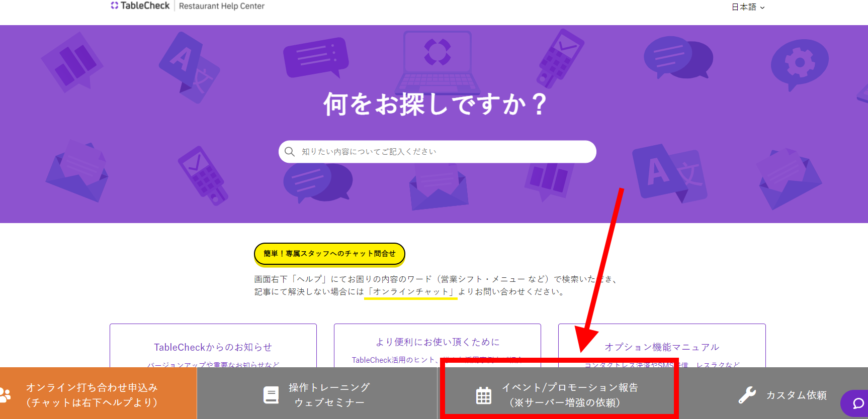Select オンライン打ち合わせ申込み in bottom bar
This screenshot has width=868, height=419.
(92, 395)
